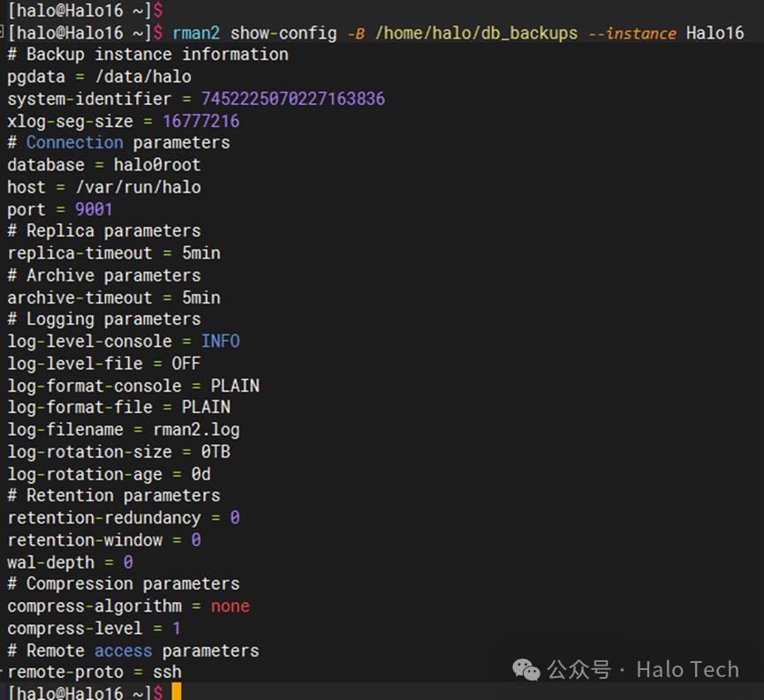Select the "retention-redundancy" parameter name
The height and width of the screenshot is (700, 764).
[104, 518]
